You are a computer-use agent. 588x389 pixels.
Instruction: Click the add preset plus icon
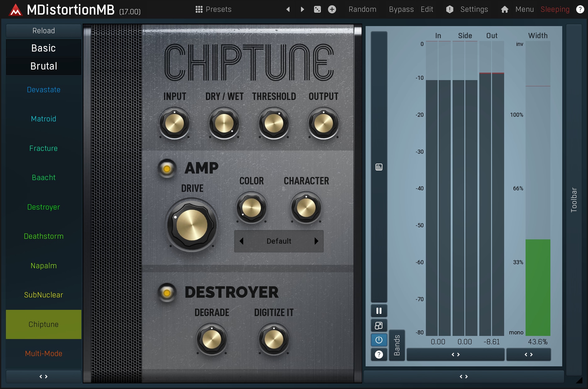pos(332,9)
